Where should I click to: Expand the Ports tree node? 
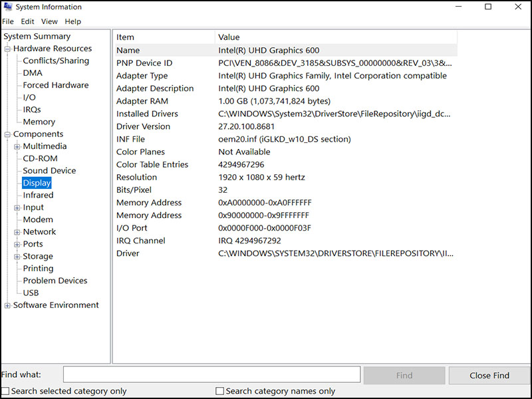click(17, 244)
